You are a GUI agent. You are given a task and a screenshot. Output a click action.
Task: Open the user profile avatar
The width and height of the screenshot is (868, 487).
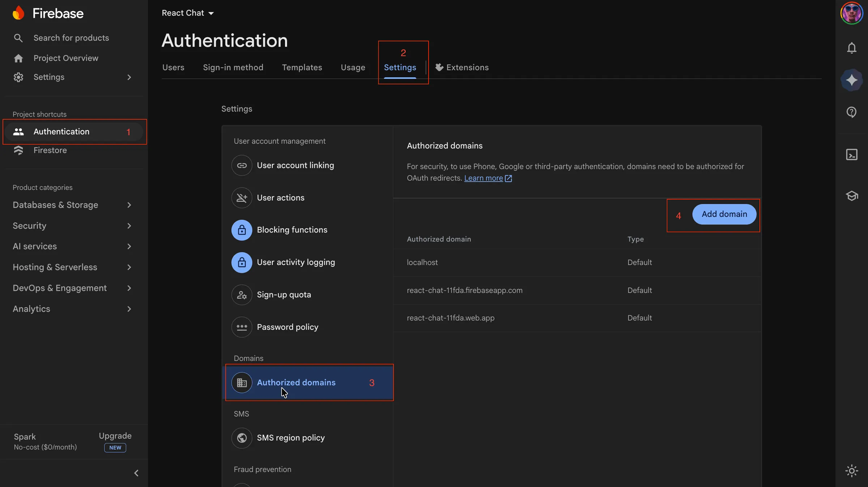(852, 13)
